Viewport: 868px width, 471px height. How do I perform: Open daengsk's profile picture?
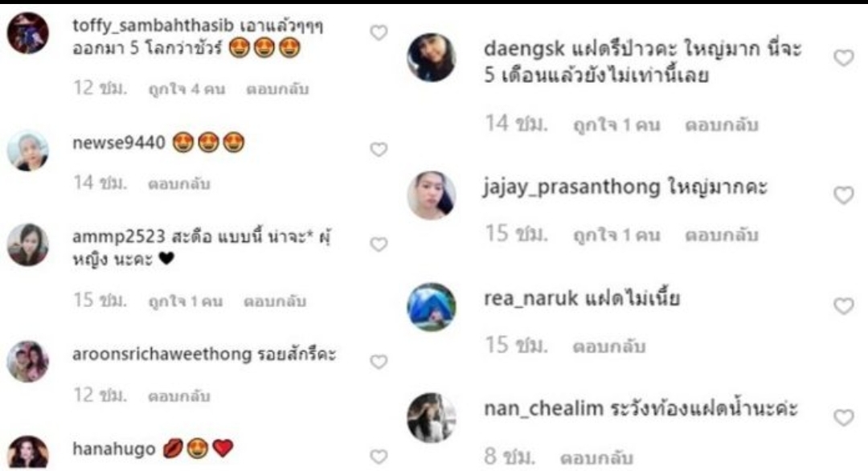(432, 58)
